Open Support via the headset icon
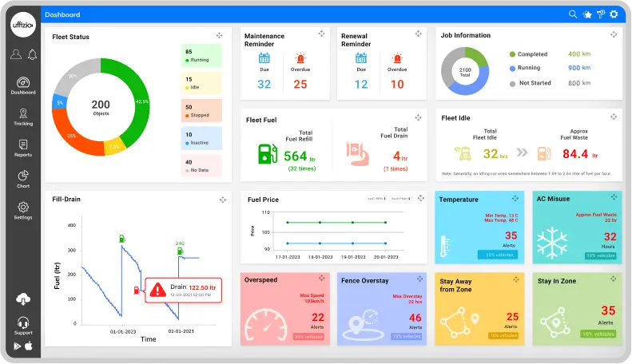 point(23,322)
